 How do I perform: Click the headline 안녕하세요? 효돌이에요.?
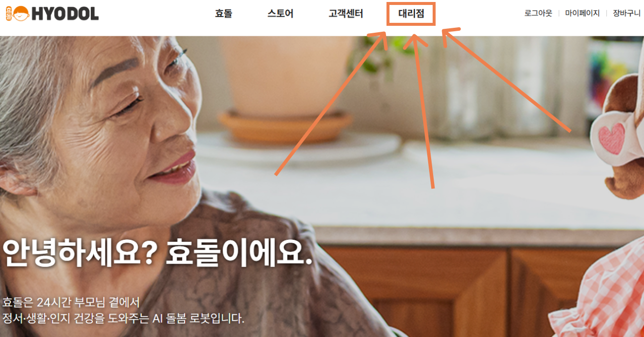tap(158, 256)
